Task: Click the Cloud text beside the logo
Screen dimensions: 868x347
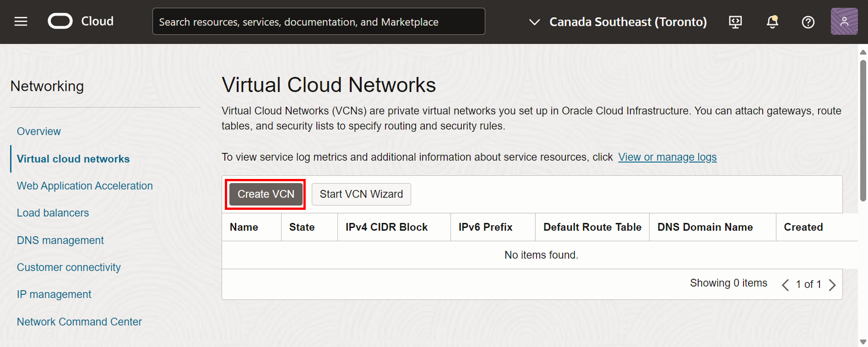Action: (97, 21)
